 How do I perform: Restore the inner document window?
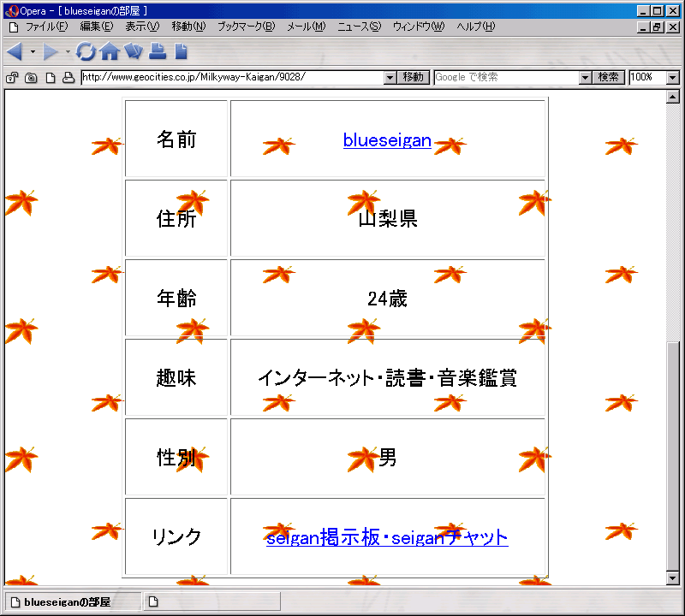coord(658,27)
